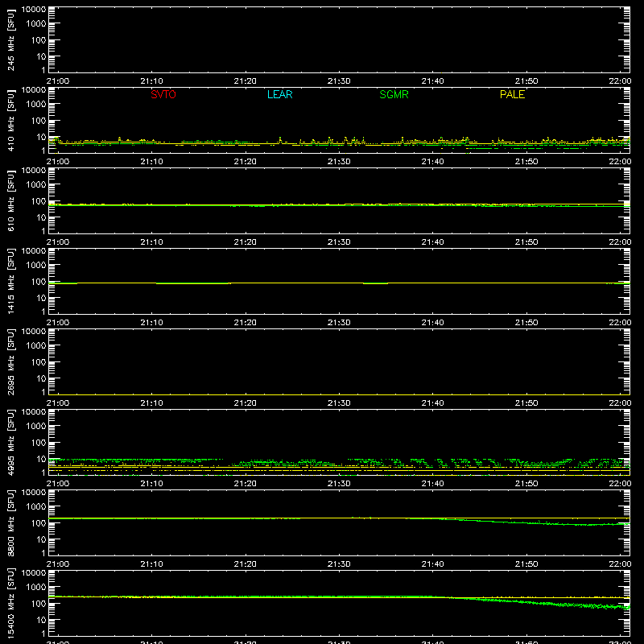Click the 10000 tick label on the 245 MHz axis
The image size is (644, 644).
coord(33,10)
